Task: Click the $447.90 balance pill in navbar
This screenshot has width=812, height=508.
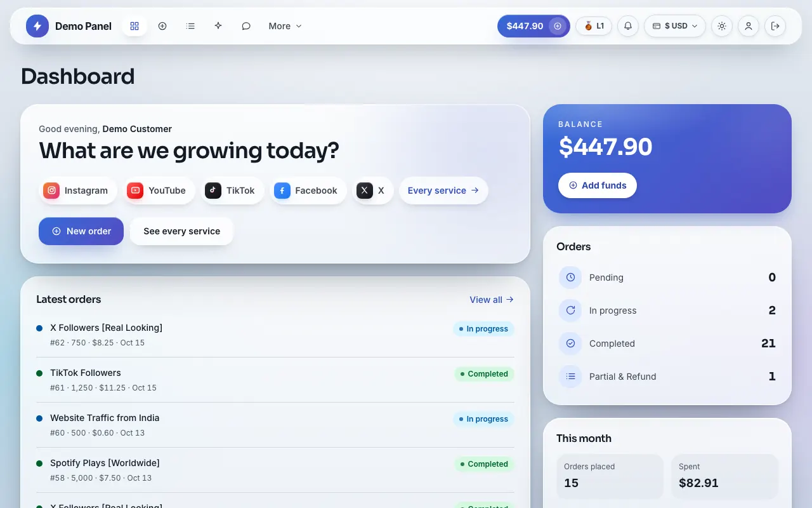Action: point(534,26)
